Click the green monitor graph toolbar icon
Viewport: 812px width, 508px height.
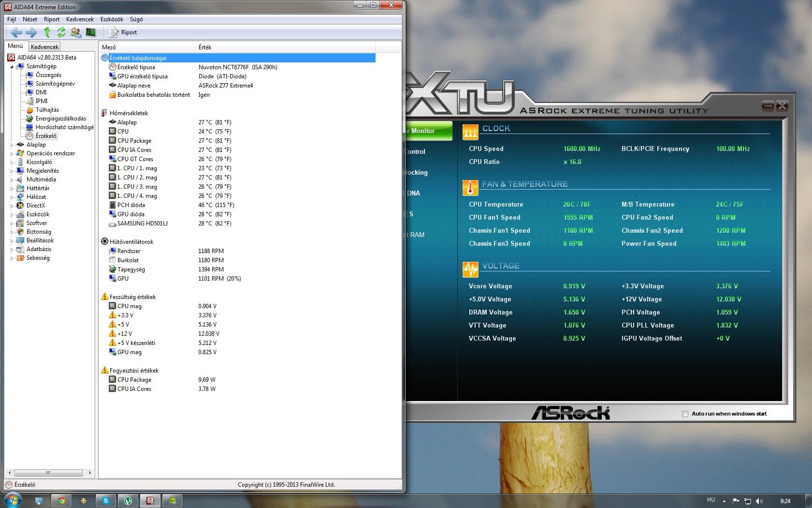coord(90,32)
